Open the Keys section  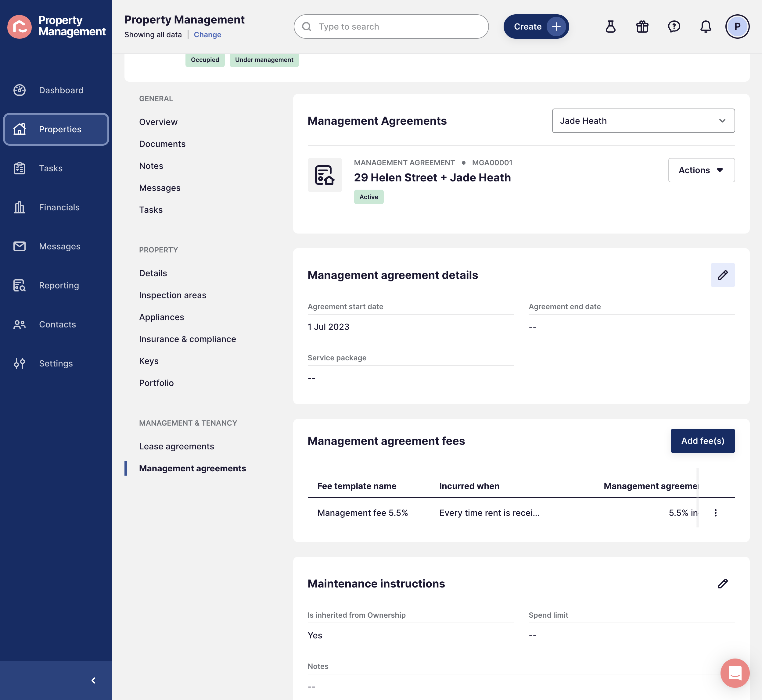pyautogui.click(x=149, y=361)
